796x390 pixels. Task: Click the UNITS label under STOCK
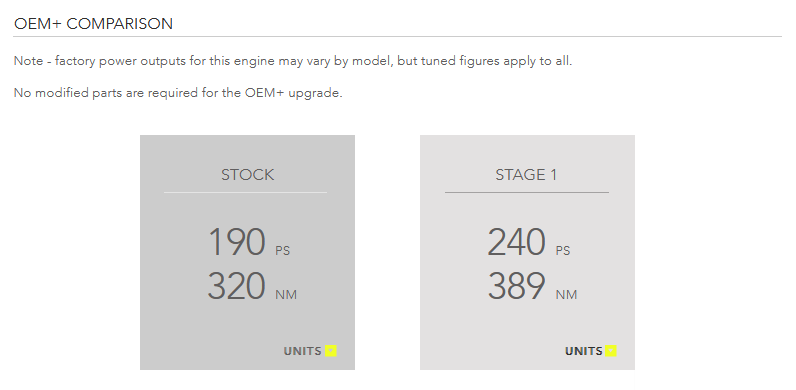point(302,351)
